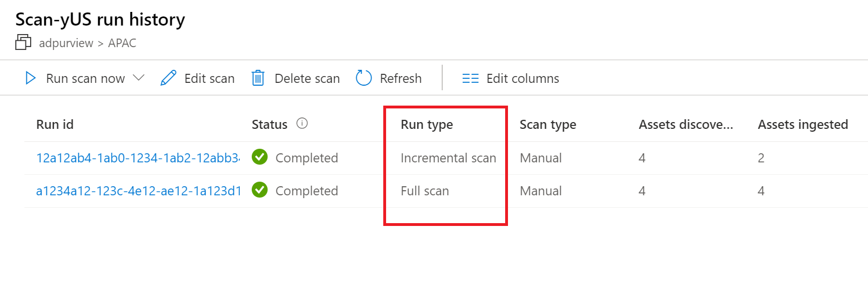The height and width of the screenshot is (285, 868).
Task: Click the Delete scan trash icon
Action: click(x=259, y=78)
